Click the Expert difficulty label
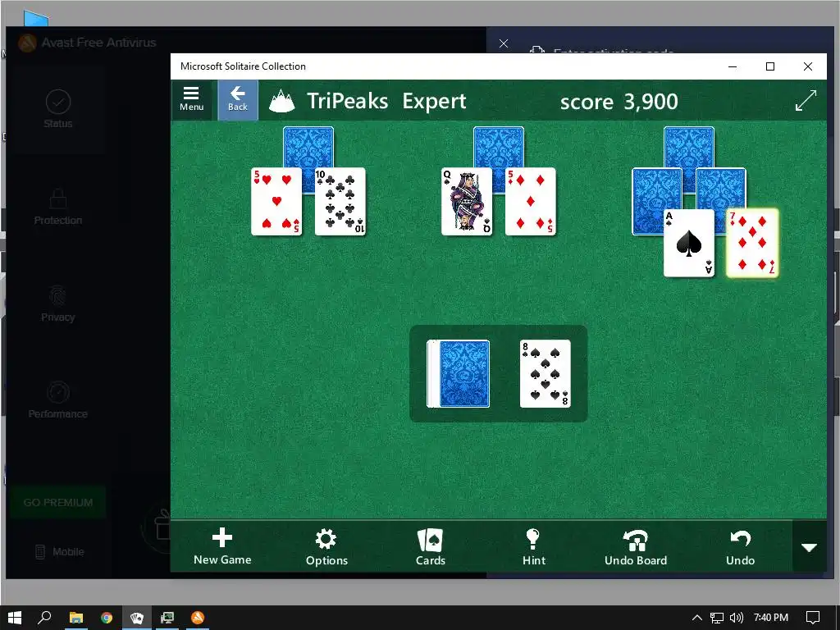This screenshot has height=630, width=840. click(434, 101)
